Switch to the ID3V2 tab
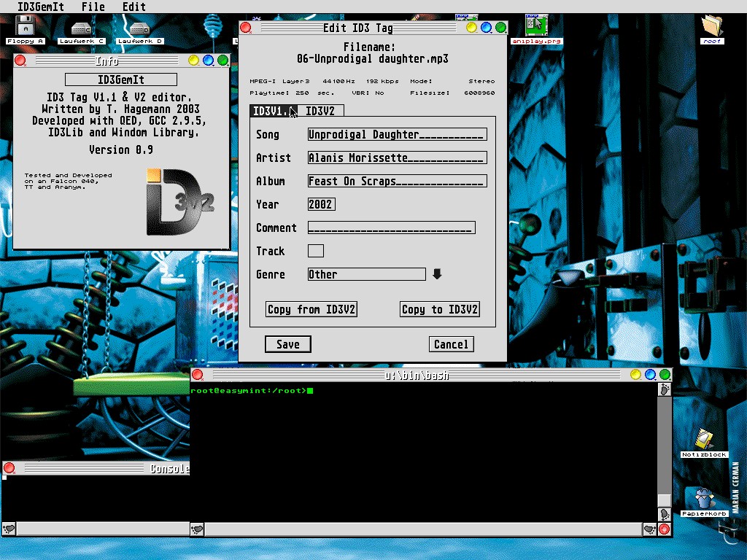 coord(320,111)
